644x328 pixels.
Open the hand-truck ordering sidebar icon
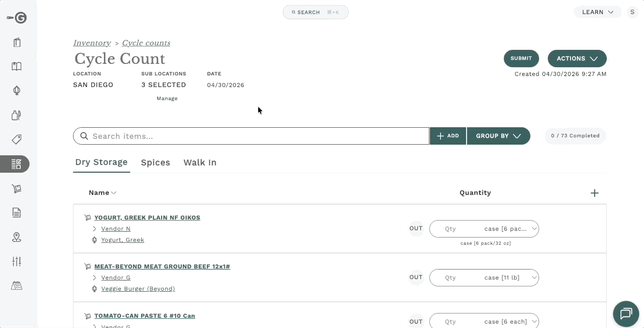click(17, 189)
